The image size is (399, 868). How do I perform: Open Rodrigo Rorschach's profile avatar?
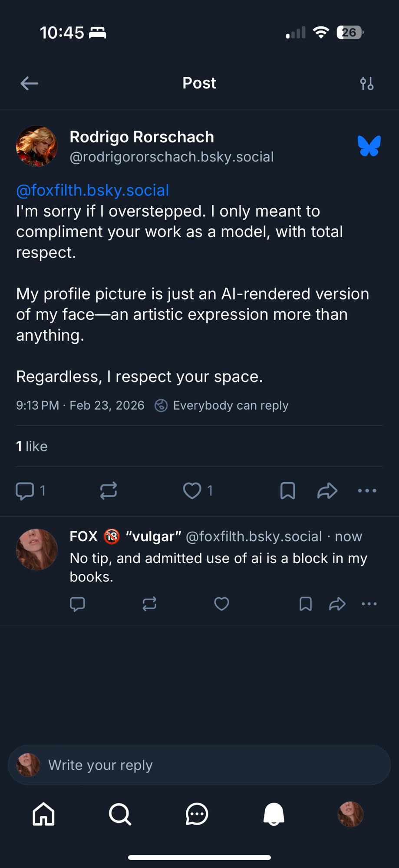36,146
